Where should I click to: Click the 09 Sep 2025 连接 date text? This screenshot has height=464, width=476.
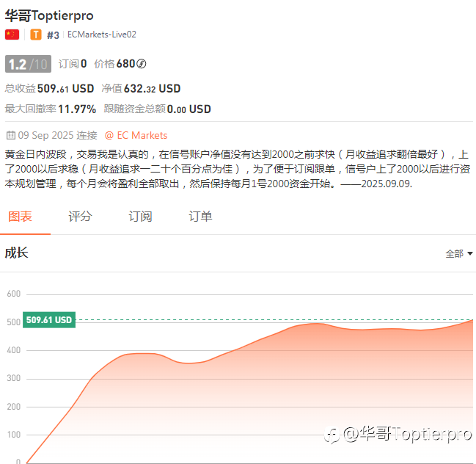tap(58, 135)
